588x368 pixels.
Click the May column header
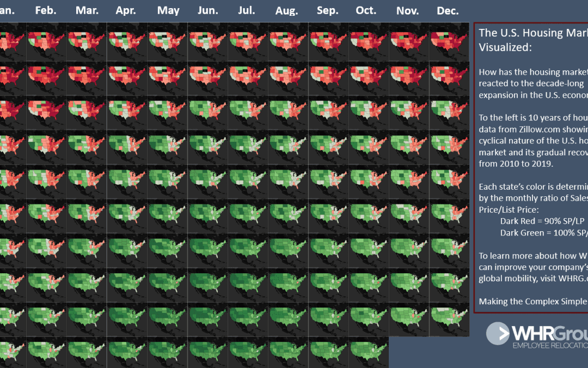pyautogui.click(x=168, y=10)
